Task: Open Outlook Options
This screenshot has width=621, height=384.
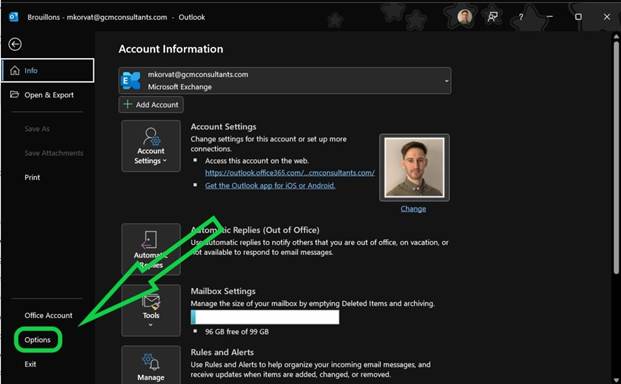Action: click(38, 340)
